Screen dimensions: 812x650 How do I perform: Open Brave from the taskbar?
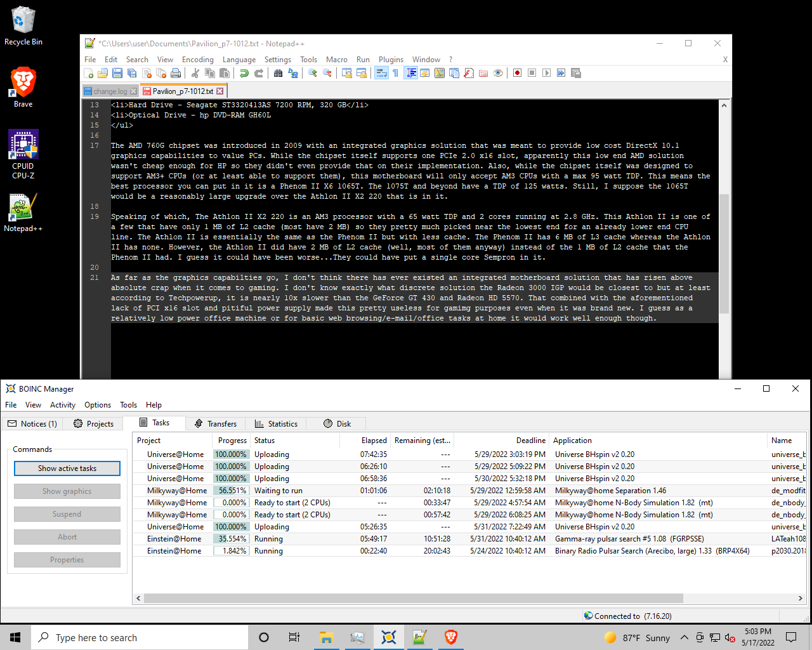(x=451, y=637)
